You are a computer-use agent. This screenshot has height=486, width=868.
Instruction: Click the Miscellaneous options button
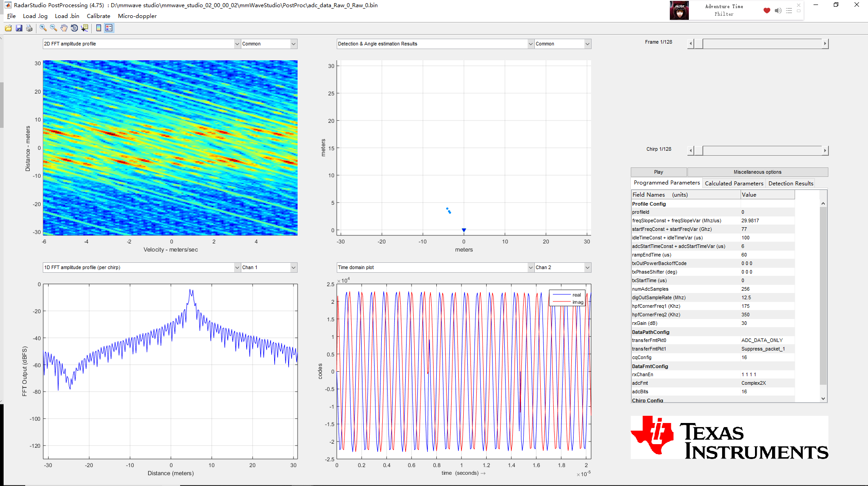tap(757, 172)
